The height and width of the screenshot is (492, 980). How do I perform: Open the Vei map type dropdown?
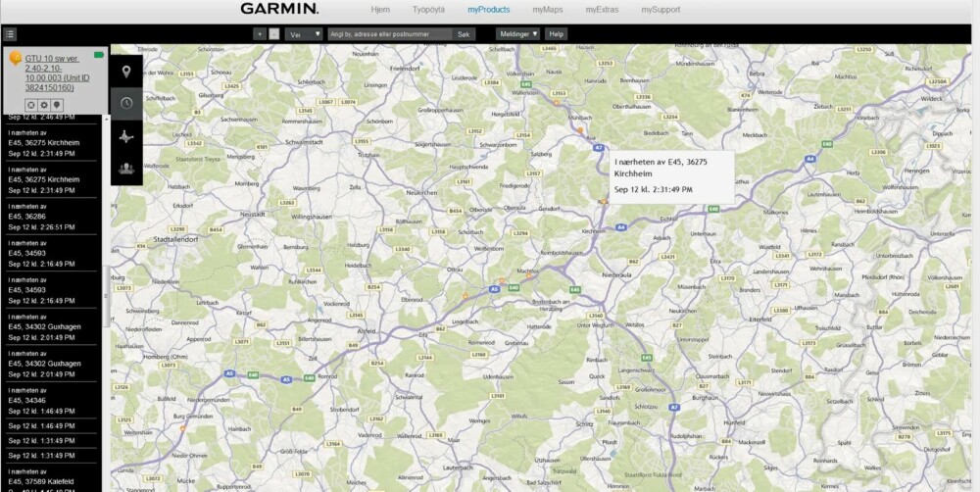[304, 34]
